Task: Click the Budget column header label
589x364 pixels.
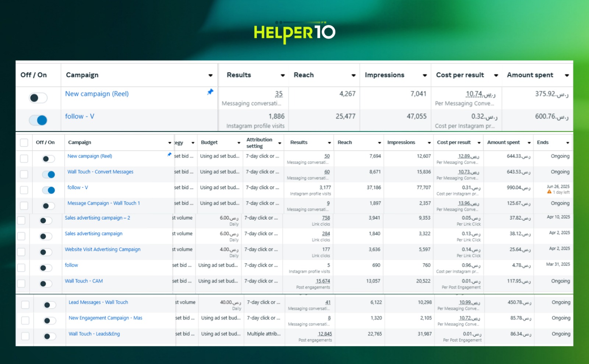Action: pos(209,142)
